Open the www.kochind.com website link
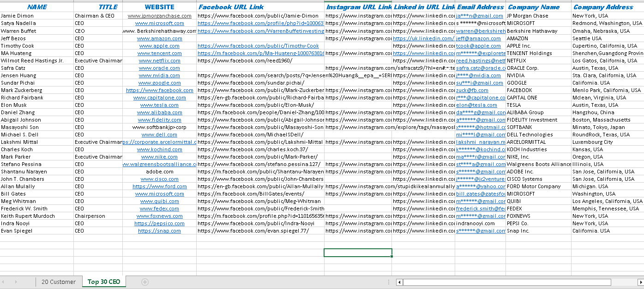The image size is (644, 289). tap(160, 149)
